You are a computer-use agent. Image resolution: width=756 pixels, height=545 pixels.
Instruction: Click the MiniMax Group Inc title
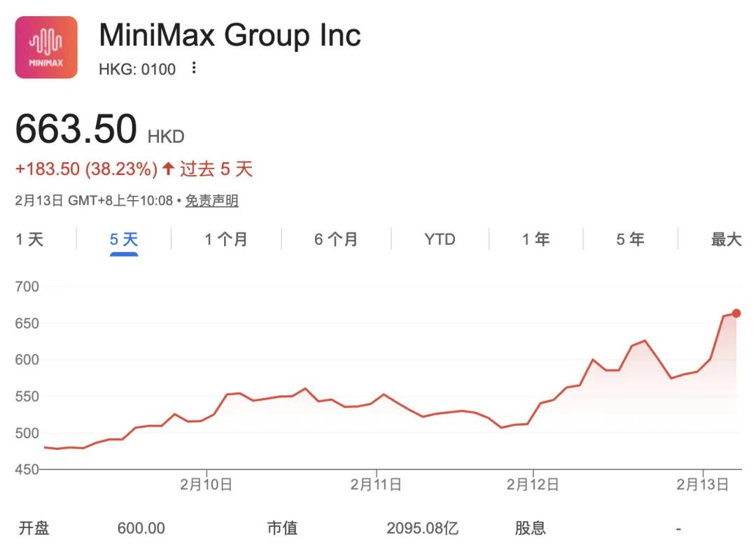[230, 35]
